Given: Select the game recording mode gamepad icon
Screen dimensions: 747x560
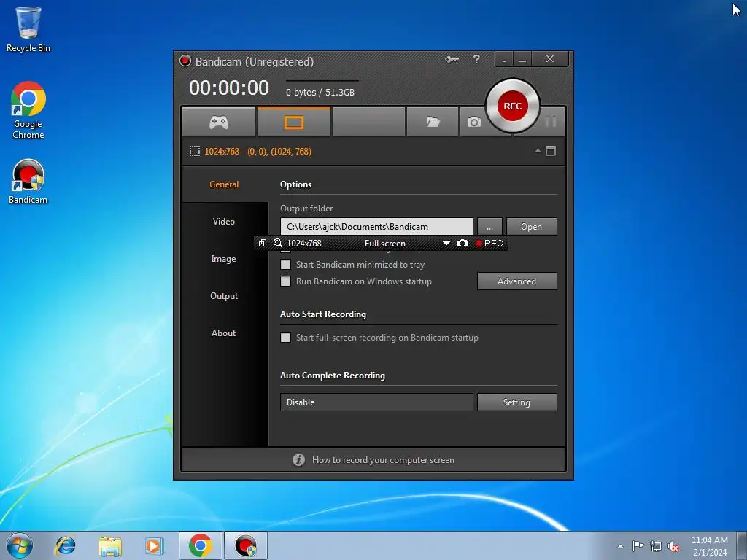Looking at the screenshot, I should pos(219,122).
